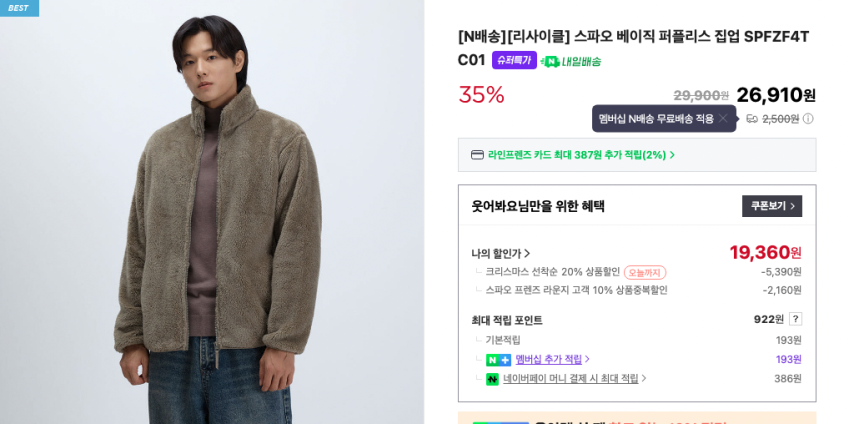Image resolution: width=849 pixels, height=424 pixels.
Task: Click the N+ membership badge icon
Action: pos(498,360)
